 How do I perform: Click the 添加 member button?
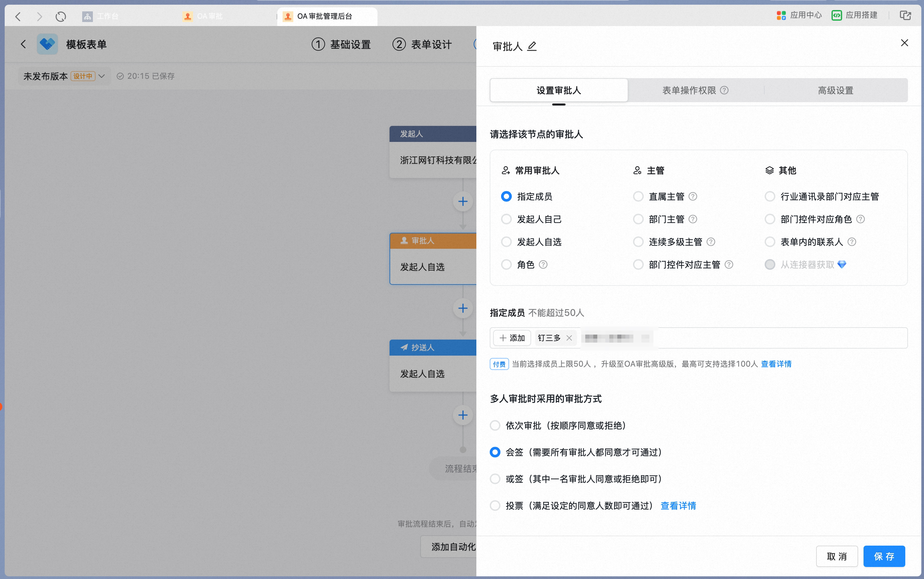512,338
